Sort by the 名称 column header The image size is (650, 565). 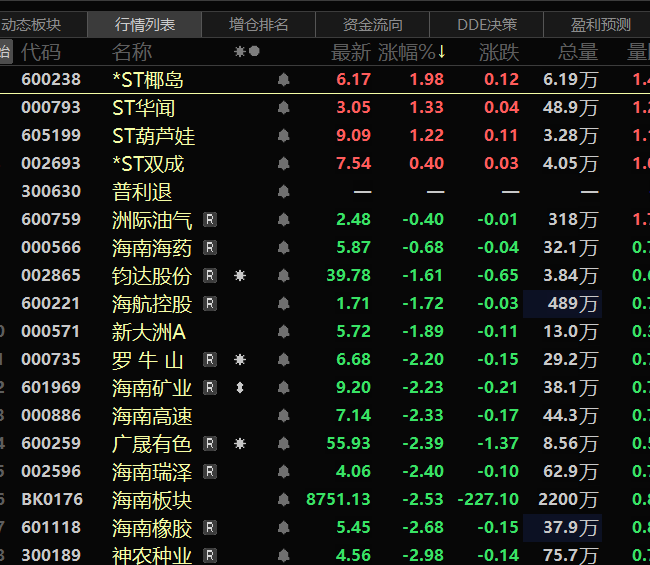pos(132,52)
